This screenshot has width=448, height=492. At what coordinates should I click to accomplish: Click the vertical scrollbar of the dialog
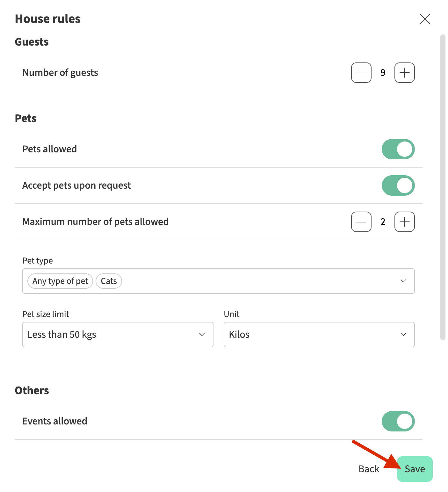[x=443, y=187]
